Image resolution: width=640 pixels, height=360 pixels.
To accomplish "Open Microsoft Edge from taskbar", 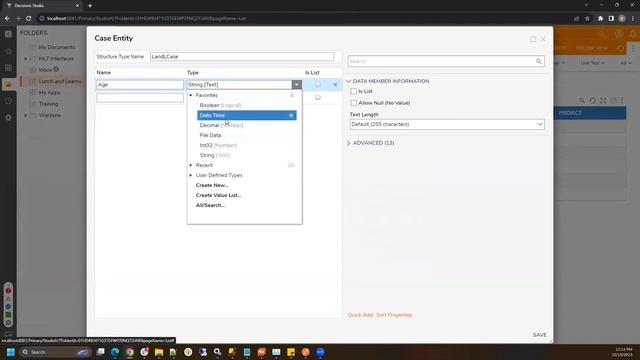I will (115, 352).
